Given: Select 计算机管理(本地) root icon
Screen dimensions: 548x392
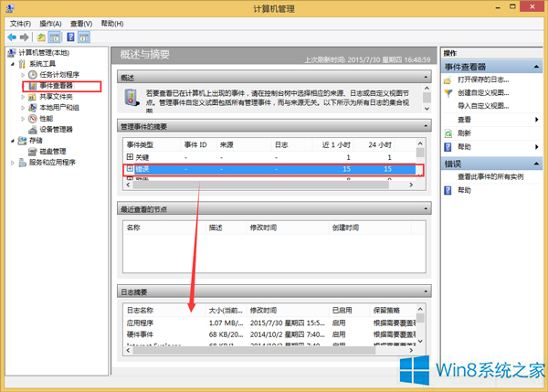Looking at the screenshot, I should coord(12,53).
